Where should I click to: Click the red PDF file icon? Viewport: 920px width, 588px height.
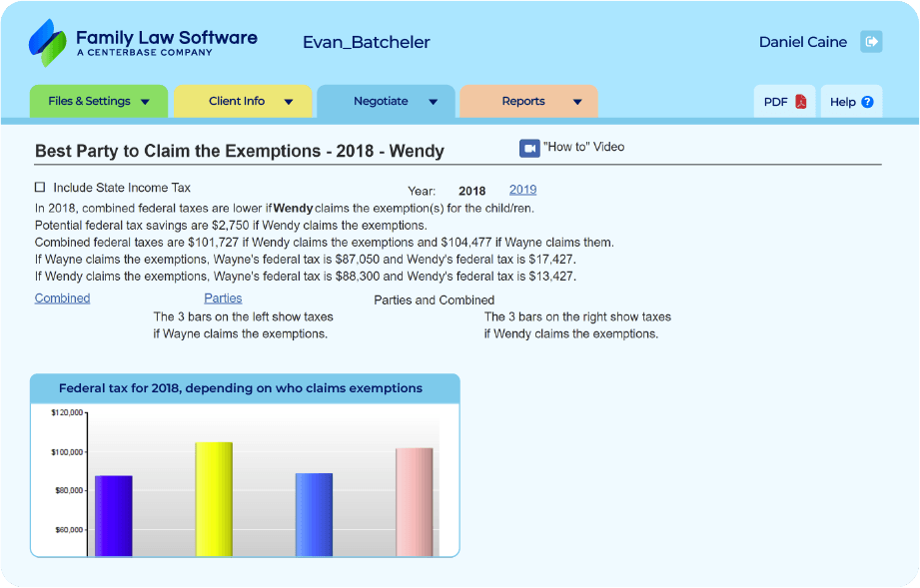click(x=801, y=102)
